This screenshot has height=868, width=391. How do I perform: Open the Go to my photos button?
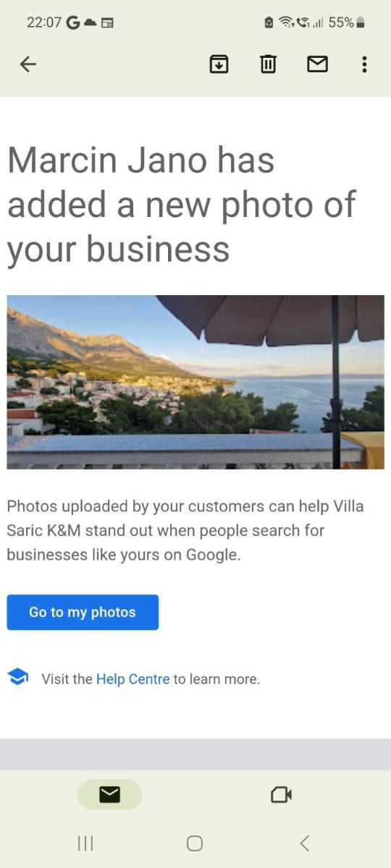83,612
